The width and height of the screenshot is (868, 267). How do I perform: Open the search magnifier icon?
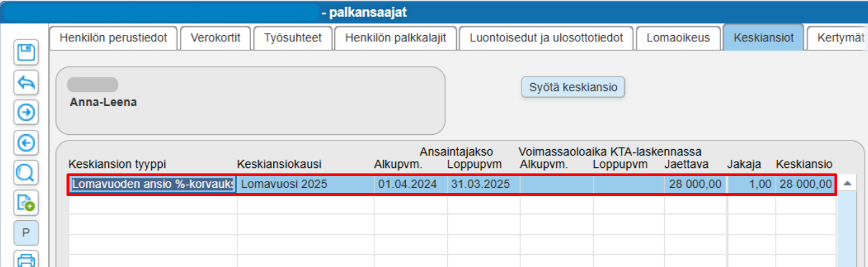26,173
